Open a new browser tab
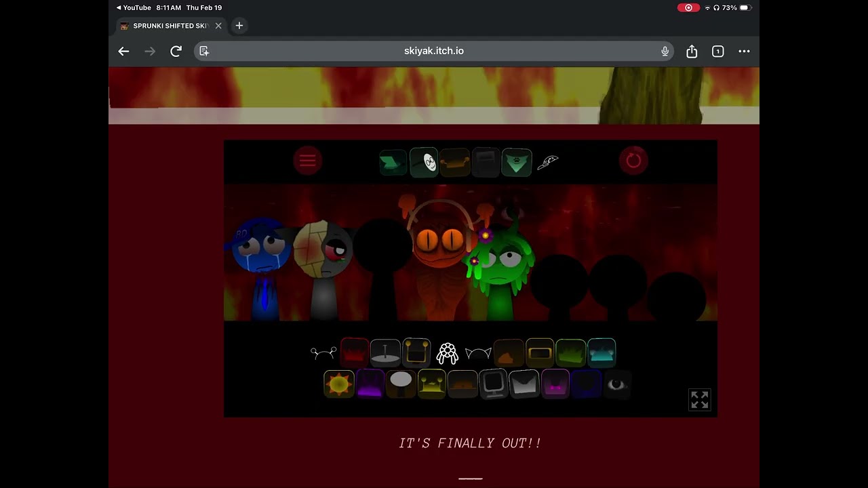868x488 pixels. coord(239,26)
